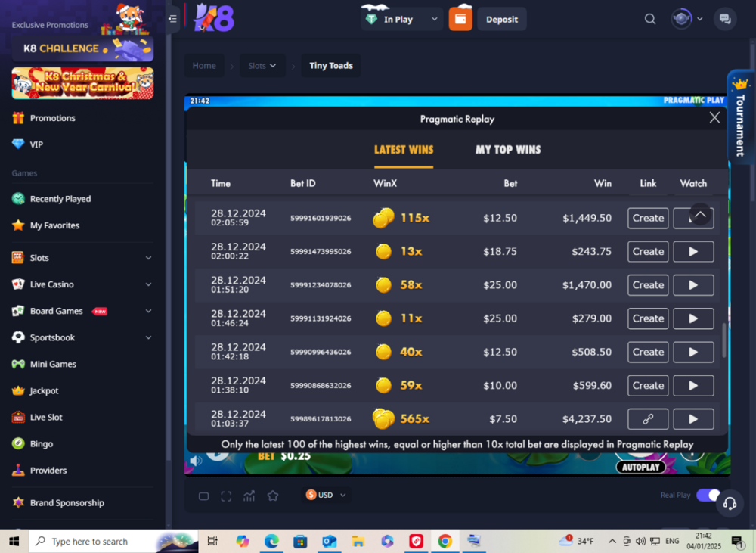Toggle the Real Play switch
The height and width of the screenshot is (553, 756).
707,495
